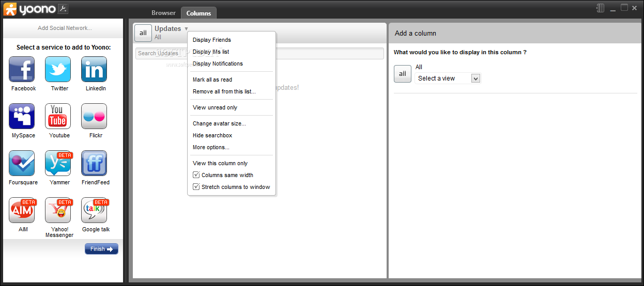
Task: Click the Add a column header
Action: pos(416,33)
